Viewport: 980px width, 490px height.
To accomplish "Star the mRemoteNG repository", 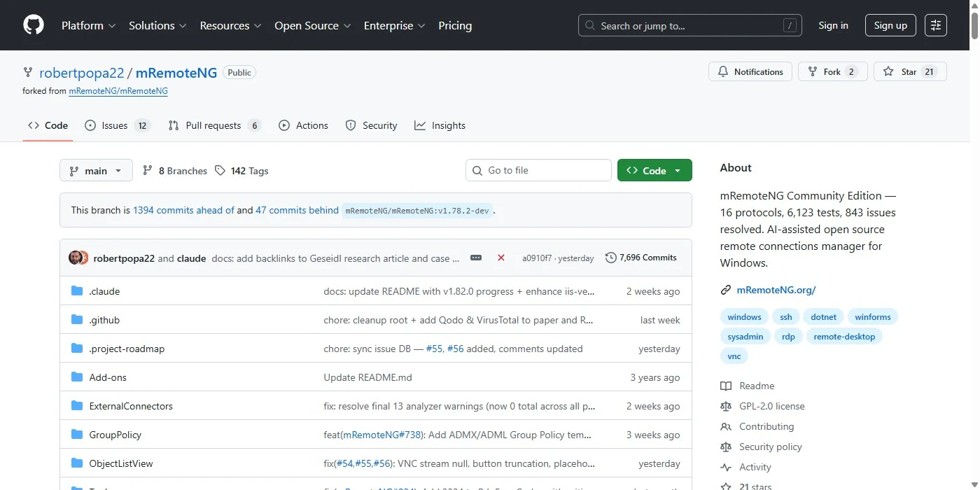I will click(909, 71).
